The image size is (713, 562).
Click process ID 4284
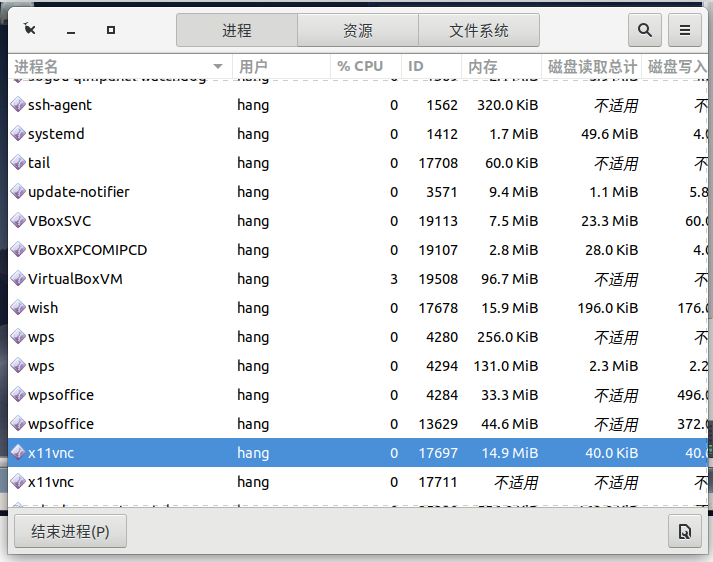pyautogui.click(x=442, y=395)
